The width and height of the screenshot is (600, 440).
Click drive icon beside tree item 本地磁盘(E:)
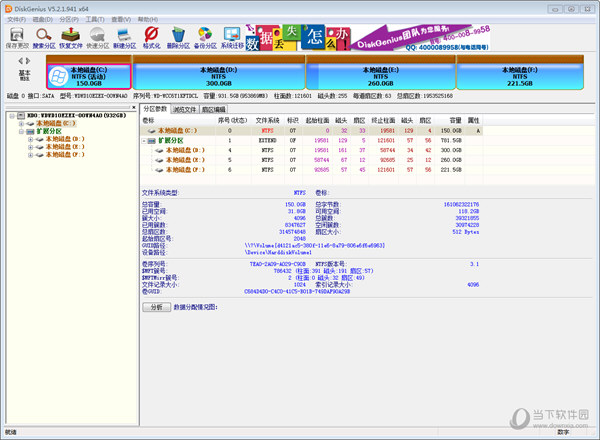click(x=40, y=147)
